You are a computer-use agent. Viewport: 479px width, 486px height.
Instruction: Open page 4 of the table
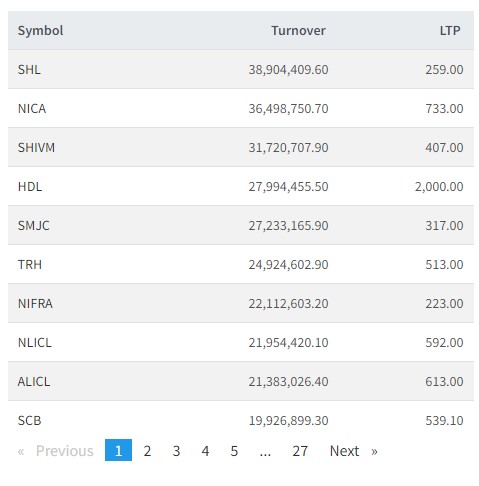(205, 451)
